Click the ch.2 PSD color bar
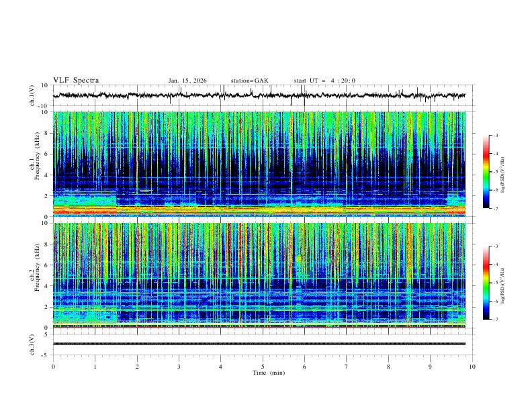The image size is (532, 411). (486, 283)
